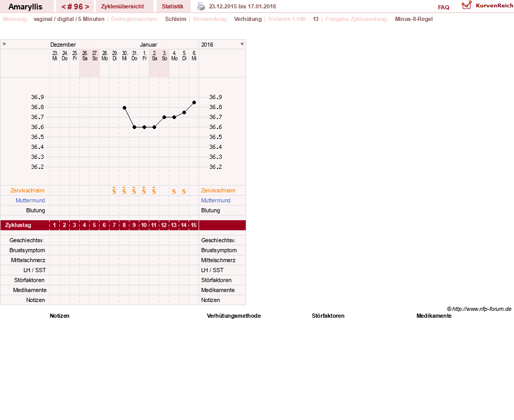Click the right 36.2 temperature axis label
This screenshot has width=514, height=420.
click(215, 167)
